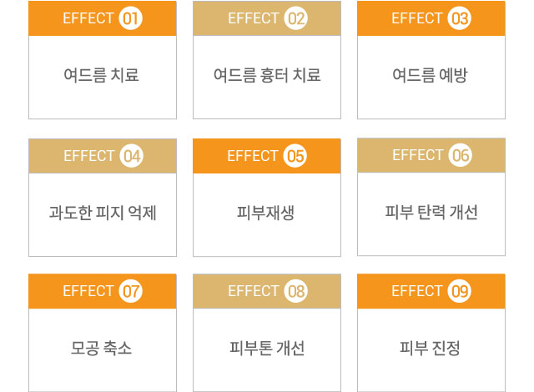Click the tan EFFECT 08 header
534x392 pixels.
267,291
